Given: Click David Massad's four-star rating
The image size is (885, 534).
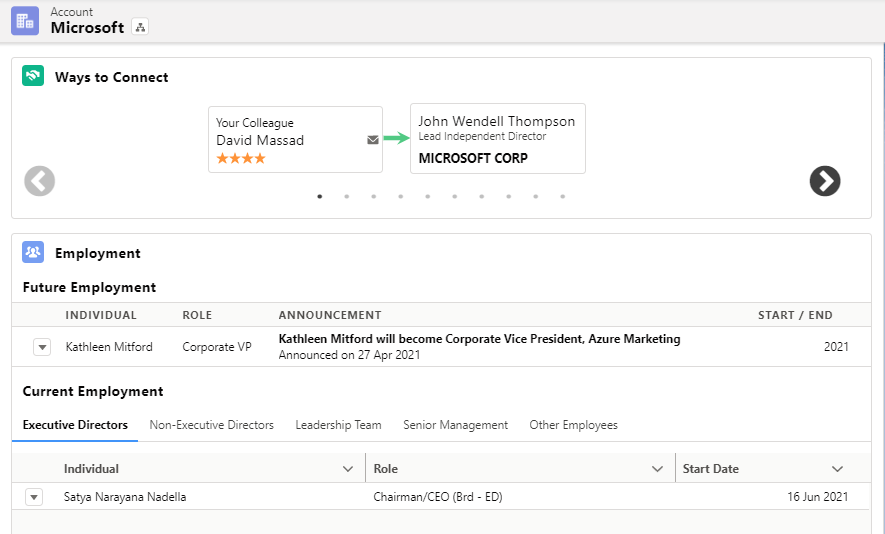Looking at the screenshot, I should (x=241, y=159).
